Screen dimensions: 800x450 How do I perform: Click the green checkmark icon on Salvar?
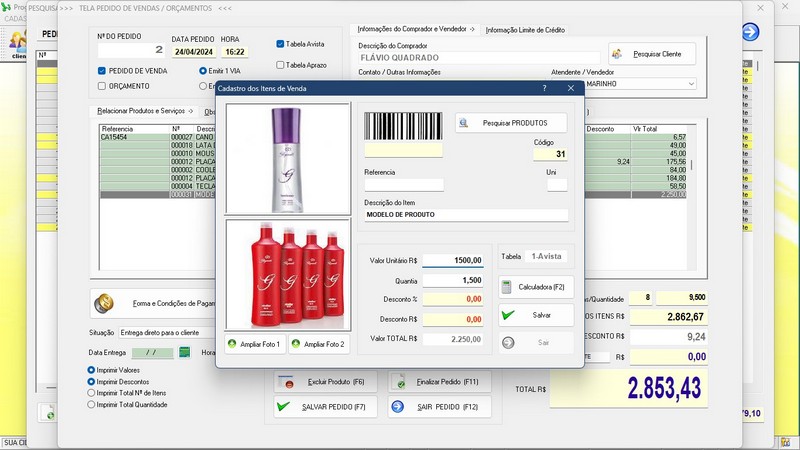(x=508, y=315)
